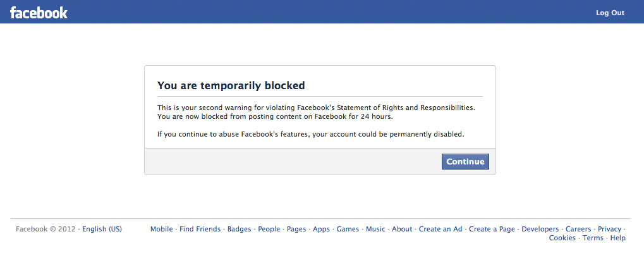This screenshot has height=258, width=644.
Task: Visit the People directory link
Action: point(269,230)
